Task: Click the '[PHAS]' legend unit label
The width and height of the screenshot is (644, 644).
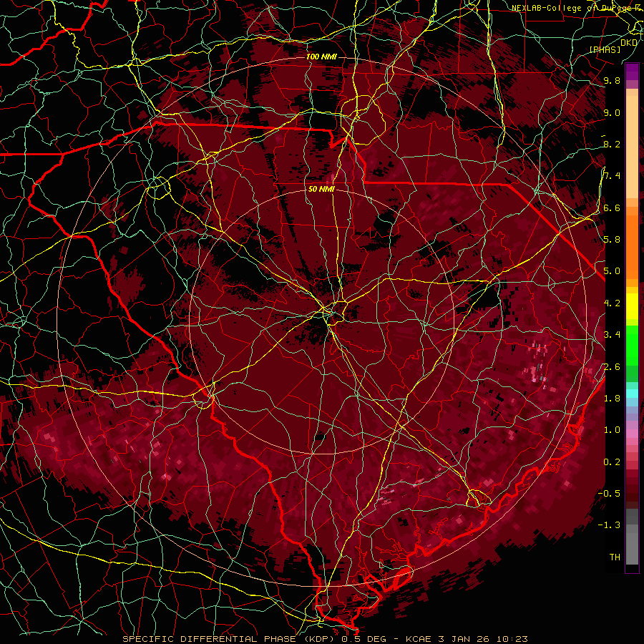Action: tap(605, 49)
